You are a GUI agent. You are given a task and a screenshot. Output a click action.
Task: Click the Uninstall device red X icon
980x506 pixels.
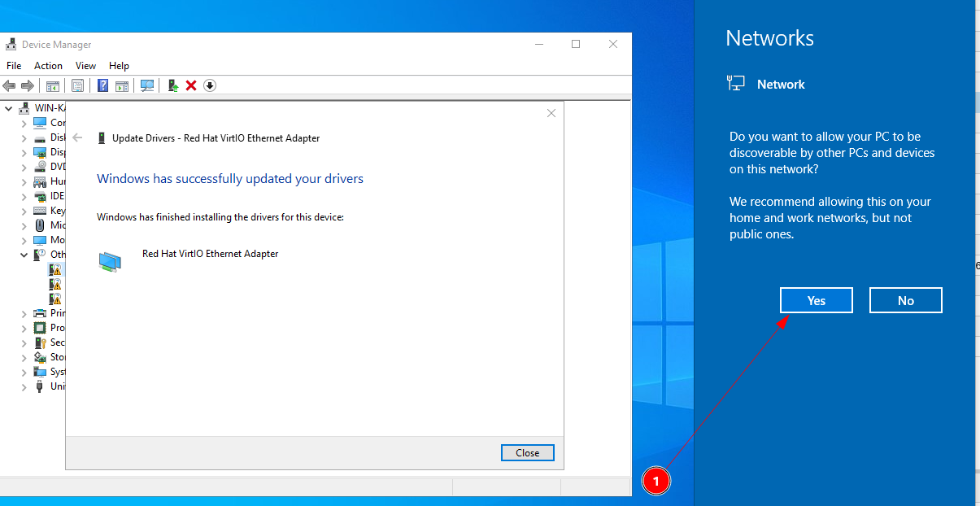coord(189,85)
